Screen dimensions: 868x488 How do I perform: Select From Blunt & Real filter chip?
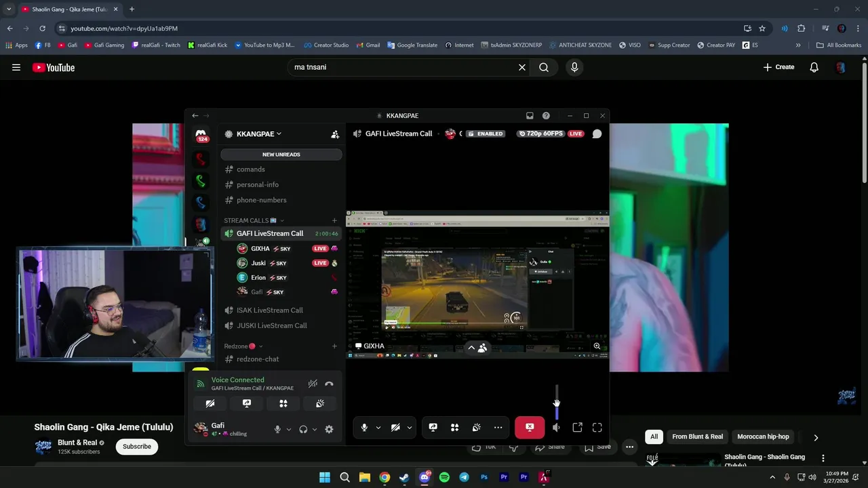pyautogui.click(x=697, y=436)
